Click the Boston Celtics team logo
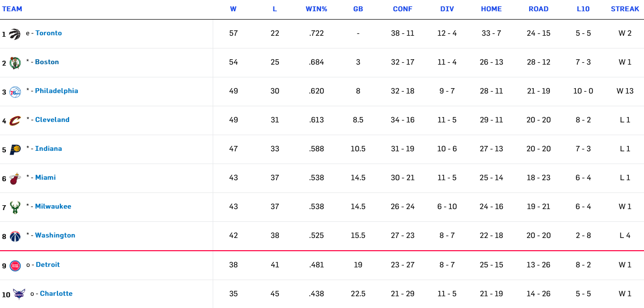Screen dimensions: 644x308 15,63
